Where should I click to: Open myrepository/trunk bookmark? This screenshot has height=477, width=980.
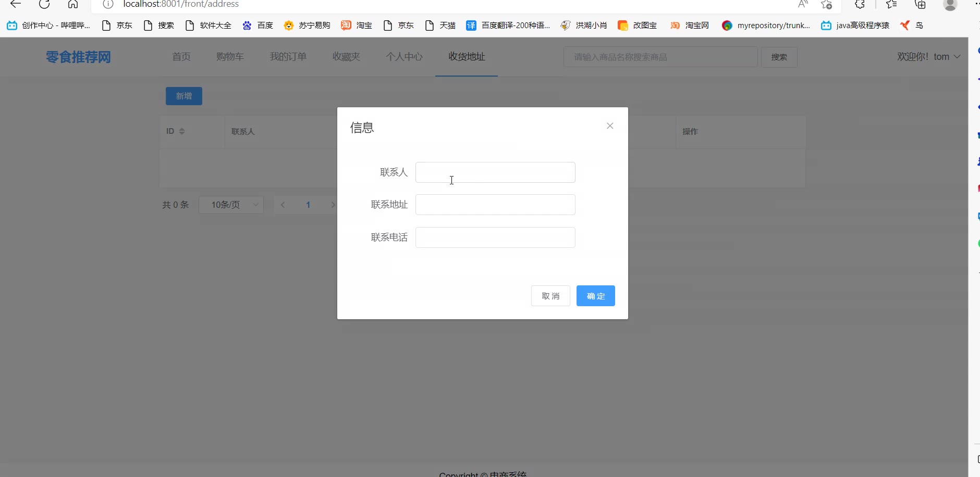tap(766, 26)
